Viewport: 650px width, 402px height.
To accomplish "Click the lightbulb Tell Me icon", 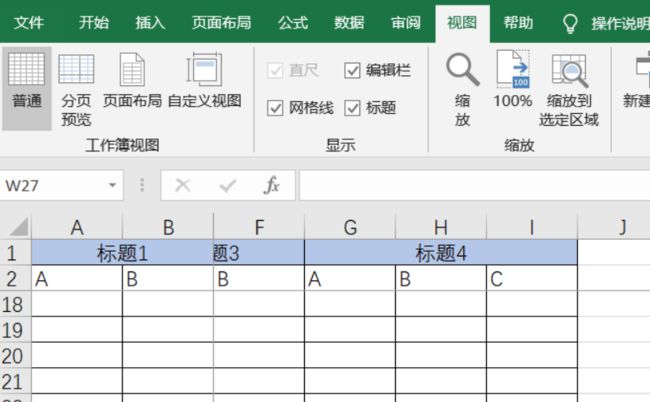I will pyautogui.click(x=570, y=23).
